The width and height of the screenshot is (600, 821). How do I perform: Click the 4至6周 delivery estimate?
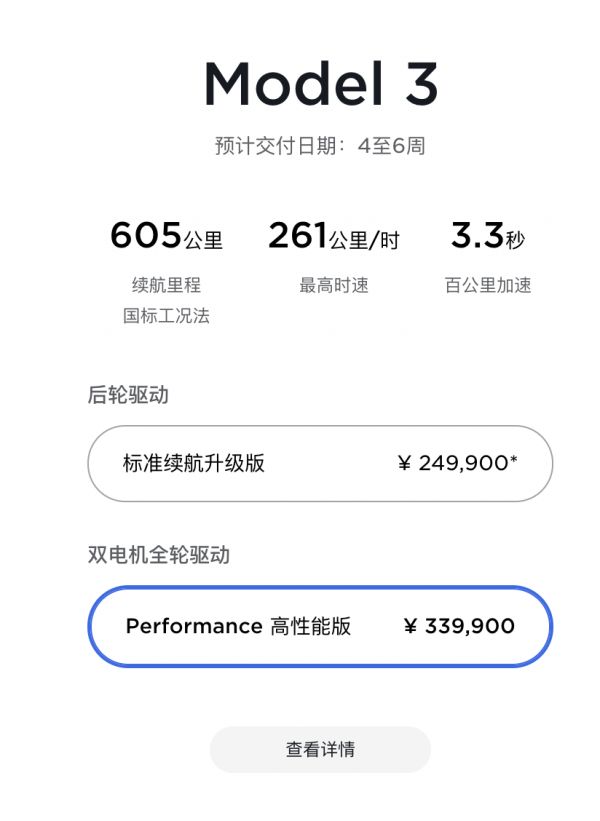tap(392, 146)
